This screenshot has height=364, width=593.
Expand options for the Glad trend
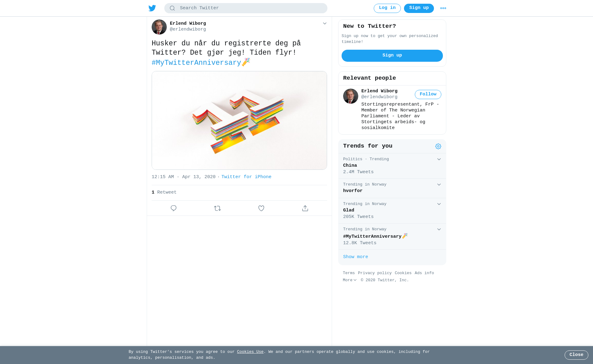[439, 204]
